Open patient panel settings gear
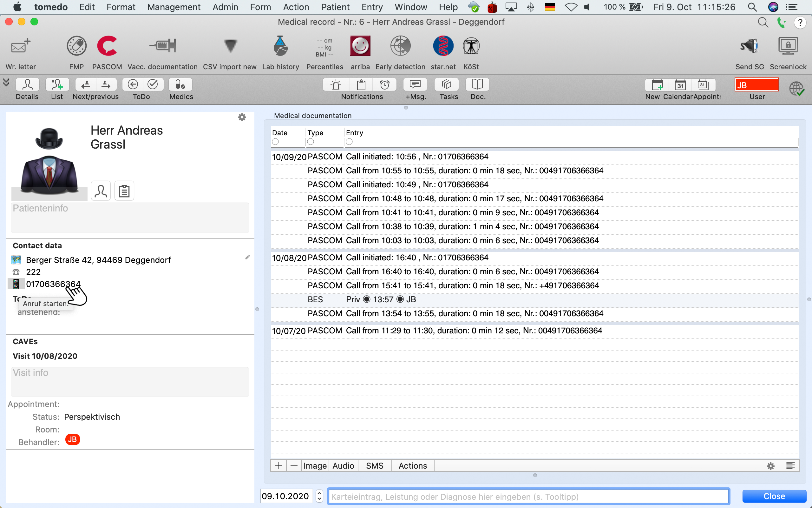The width and height of the screenshot is (812, 508). click(x=242, y=117)
